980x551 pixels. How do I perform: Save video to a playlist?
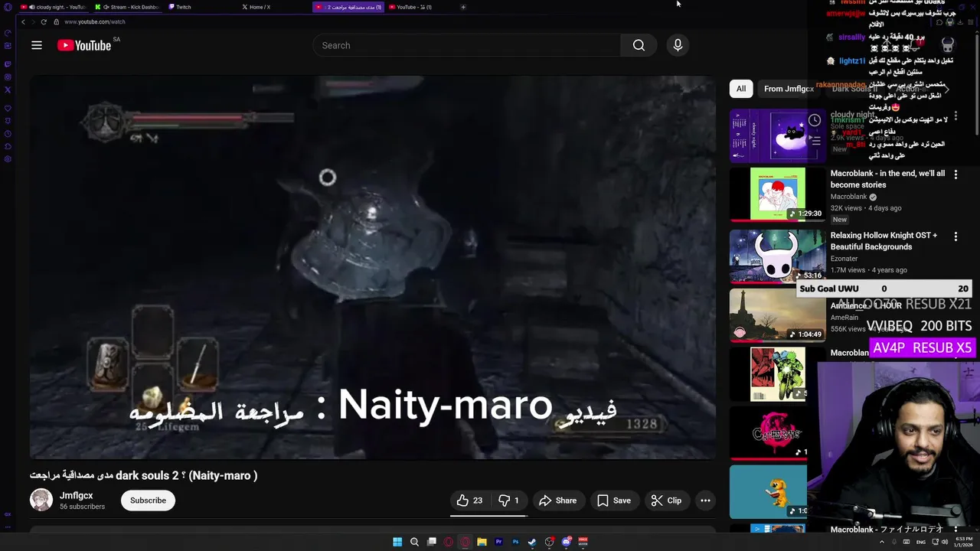coord(614,500)
